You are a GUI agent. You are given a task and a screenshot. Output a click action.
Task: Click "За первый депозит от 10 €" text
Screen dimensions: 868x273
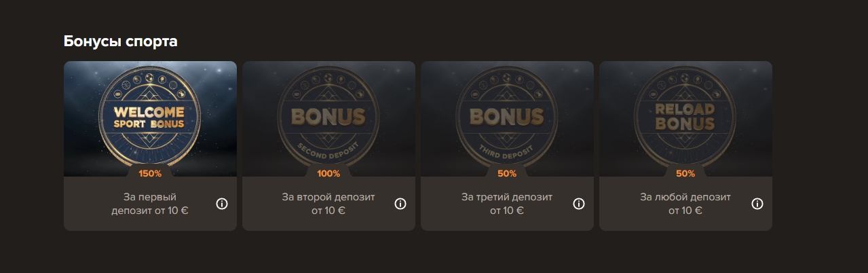coord(150,204)
